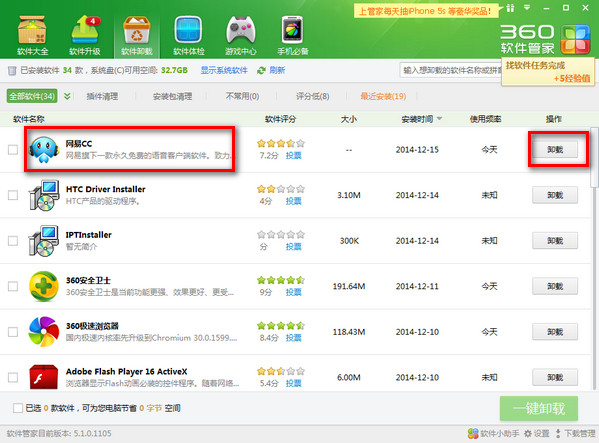Open the 手机必备 phone essentials icon
Image resolution: width=599 pixels, height=443 pixels.
[x=293, y=30]
